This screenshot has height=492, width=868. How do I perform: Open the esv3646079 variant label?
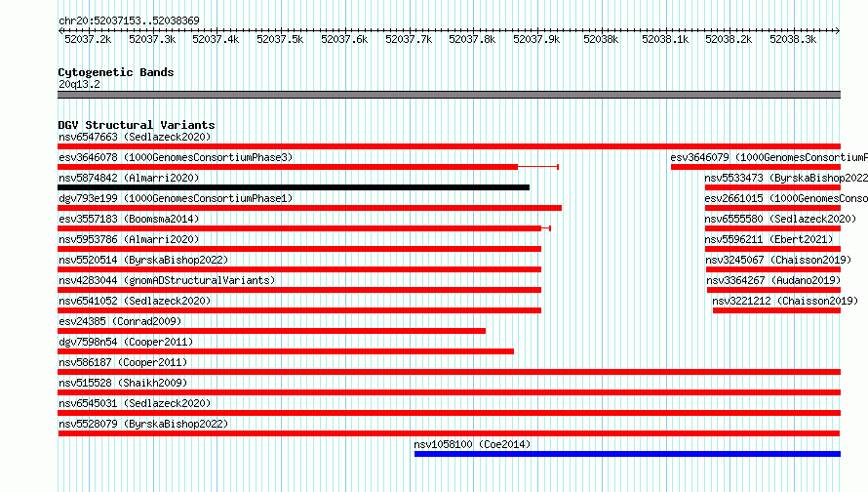pos(769,157)
